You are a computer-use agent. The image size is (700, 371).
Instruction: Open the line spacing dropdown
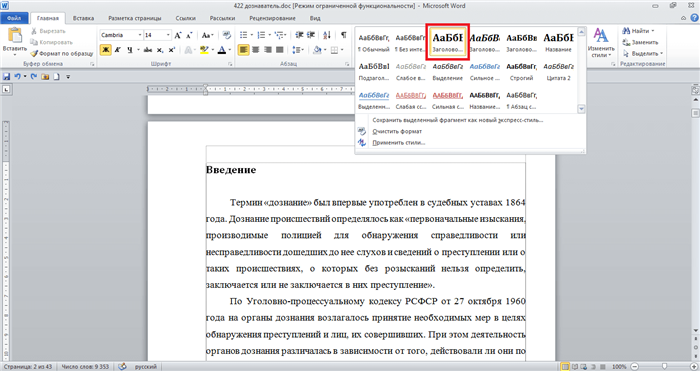pyautogui.click(x=298, y=50)
